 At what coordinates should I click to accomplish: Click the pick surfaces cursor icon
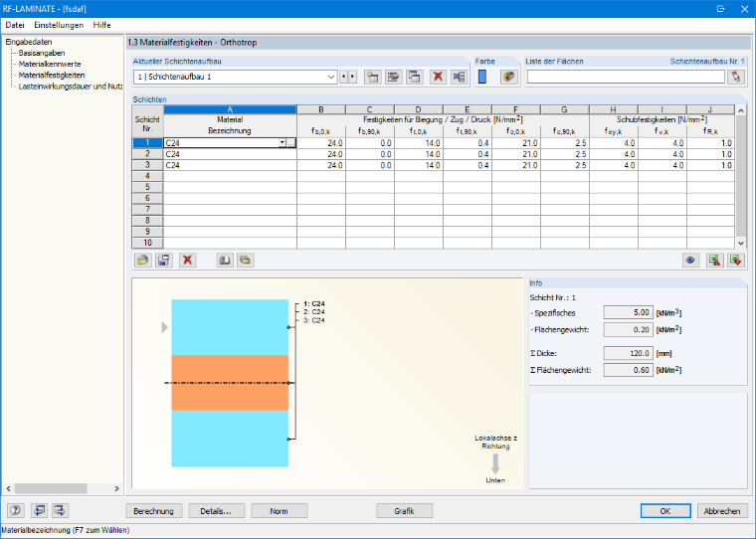pos(736,77)
